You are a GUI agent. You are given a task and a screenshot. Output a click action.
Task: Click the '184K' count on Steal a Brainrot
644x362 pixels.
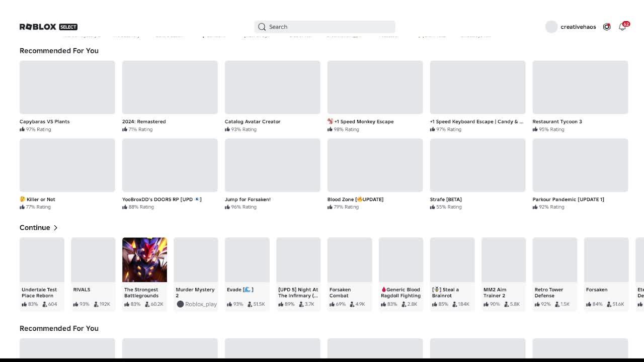point(463,304)
